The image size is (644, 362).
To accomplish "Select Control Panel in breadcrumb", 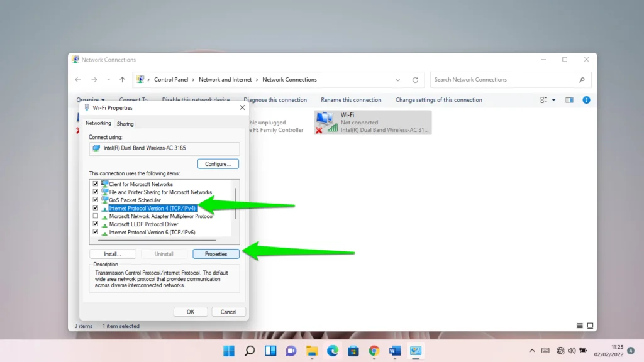I will point(171,80).
